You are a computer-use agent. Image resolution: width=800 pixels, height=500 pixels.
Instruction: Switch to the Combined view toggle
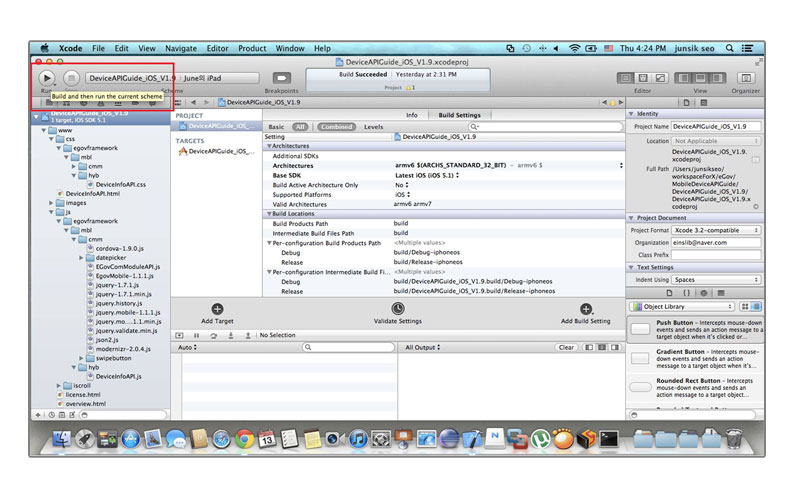(336, 127)
